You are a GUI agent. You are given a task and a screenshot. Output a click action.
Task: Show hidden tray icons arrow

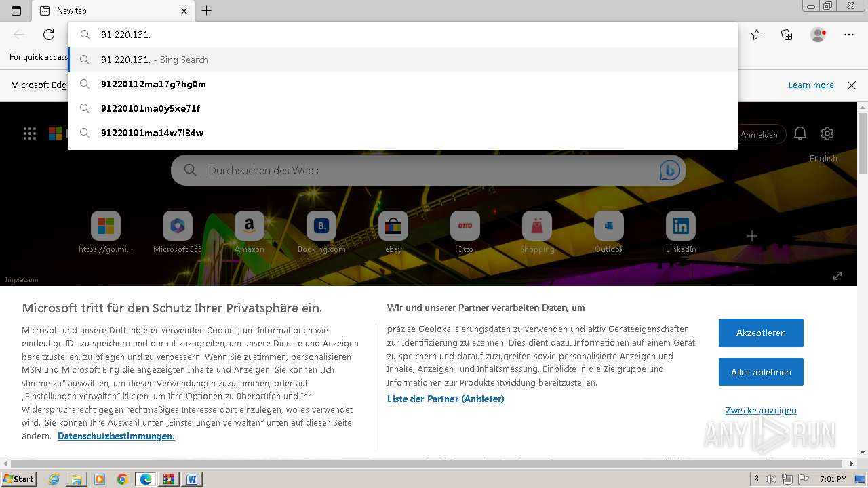click(756, 479)
